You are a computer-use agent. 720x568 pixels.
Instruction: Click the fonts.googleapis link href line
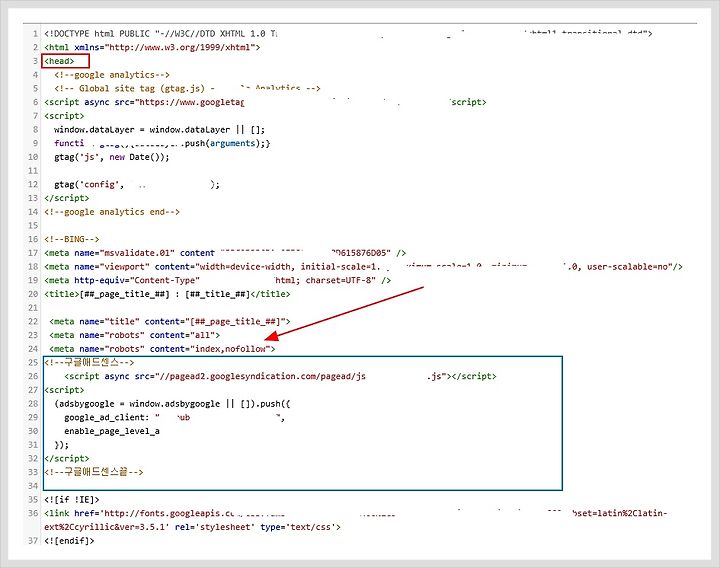(356, 513)
